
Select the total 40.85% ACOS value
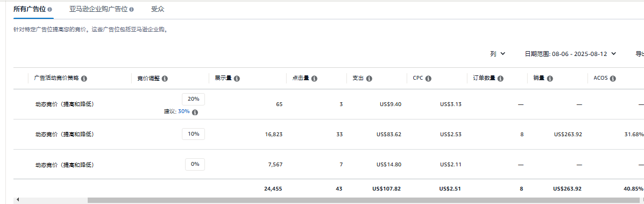coord(633,189)
